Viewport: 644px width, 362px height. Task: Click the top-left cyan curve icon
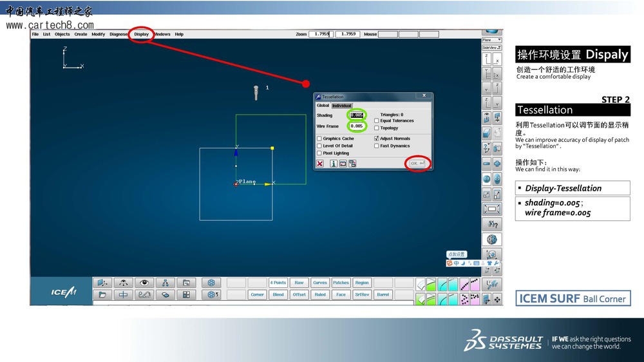pyautogui.click(x=442, y=284)
